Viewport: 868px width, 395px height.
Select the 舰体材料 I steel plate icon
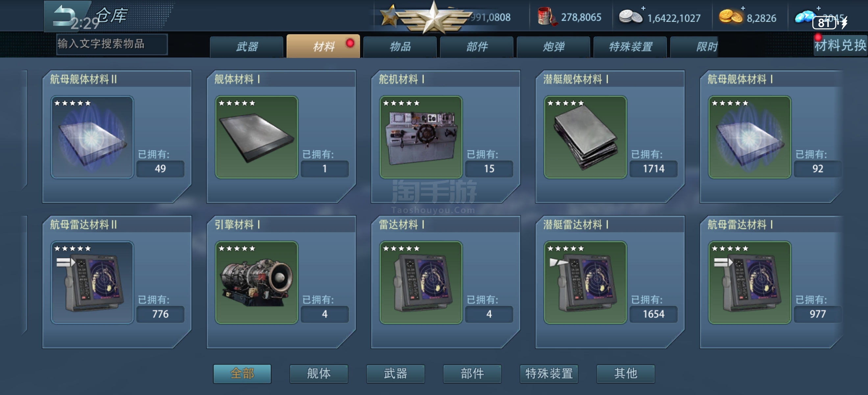coord(256,137)
